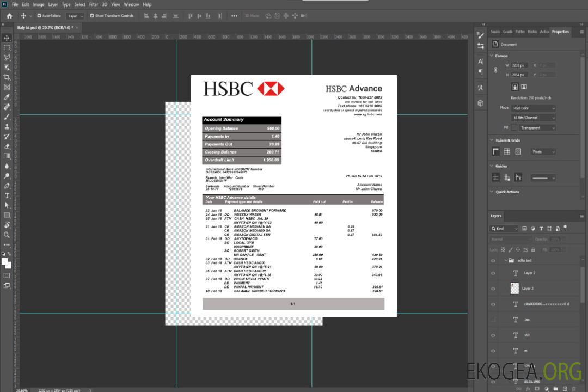Click the canvas width W field
The height and width of the screenshot is (392, 588).
[519, 65]
